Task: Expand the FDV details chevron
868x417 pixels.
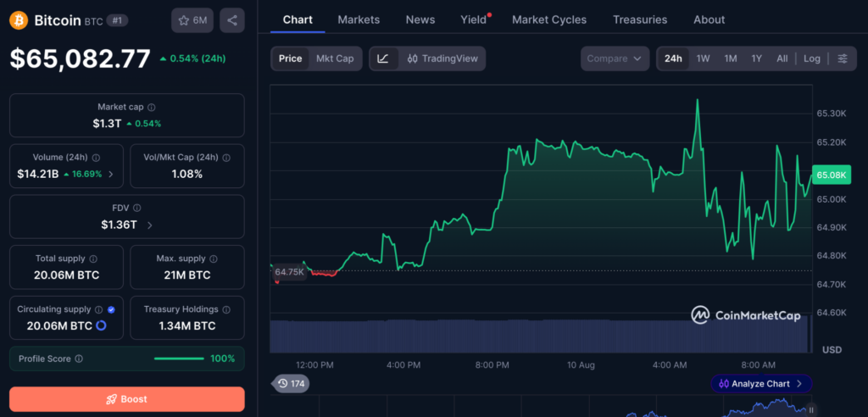Action: click(x=150, y=225)
